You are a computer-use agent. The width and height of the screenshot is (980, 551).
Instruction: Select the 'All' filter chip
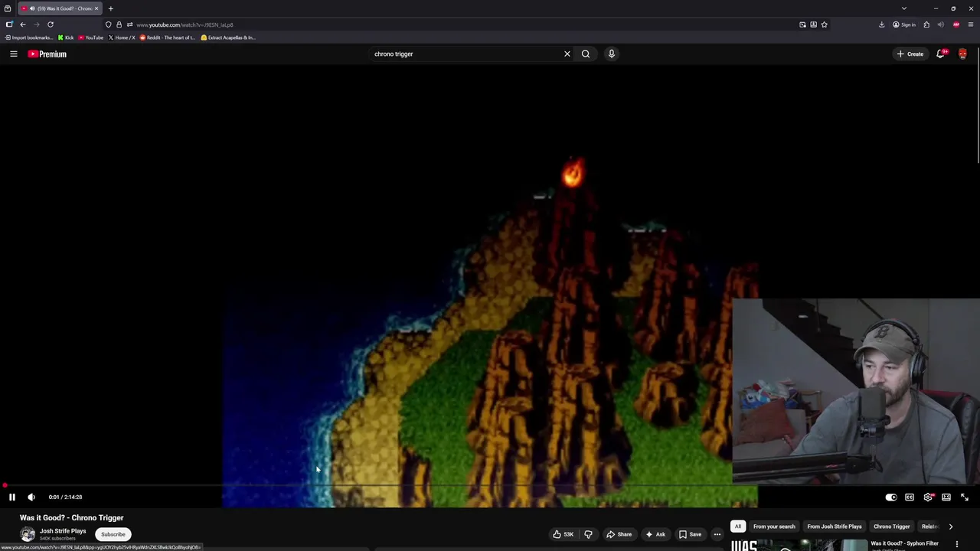[x=738, y=527]
